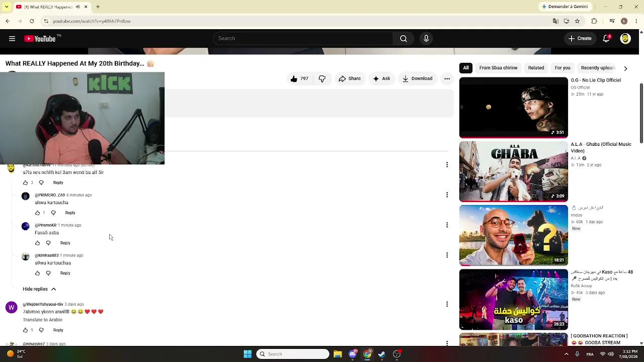This screenshot has width=644, height=362.
Task: Reply to the PRIMERO_ZA9 comment
Action: pos(70,213)
